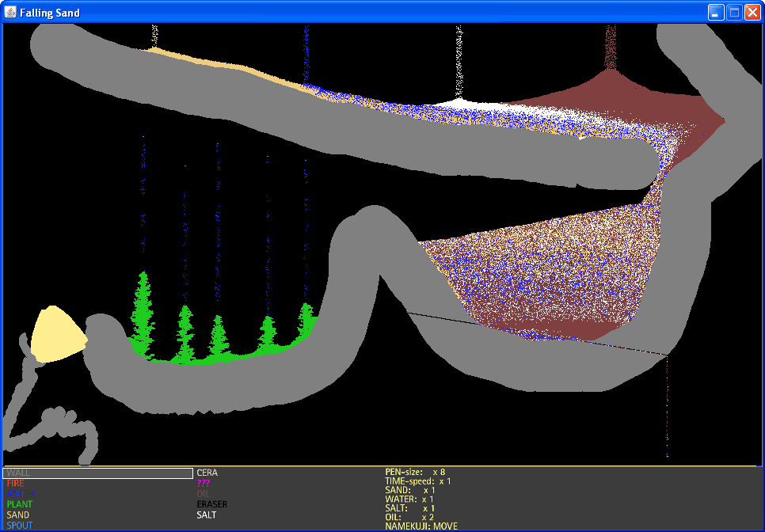Adjust the OIL spout rate
This screenshot has width=765, height=532.
tap(409, 518)
